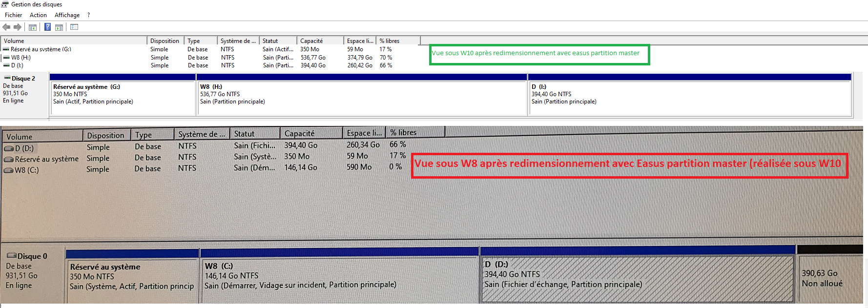Click the 374,79 Go free space cell
The height and width of the screenshot is (308, 868).
pyautogui.click(x=360, y=58)
